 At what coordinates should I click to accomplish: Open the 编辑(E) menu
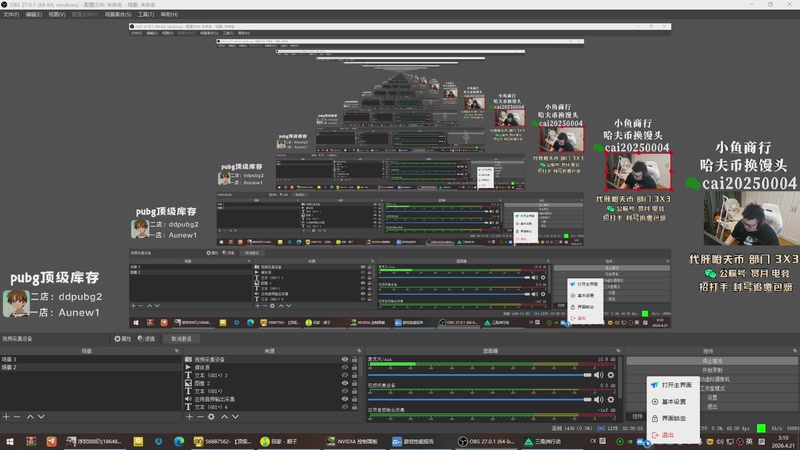(x=34, y=14)
